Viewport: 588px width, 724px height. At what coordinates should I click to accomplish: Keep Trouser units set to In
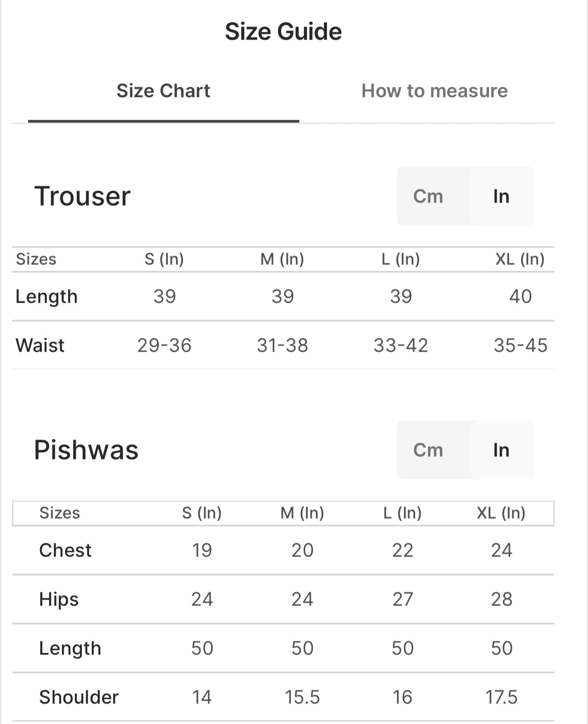501,196
